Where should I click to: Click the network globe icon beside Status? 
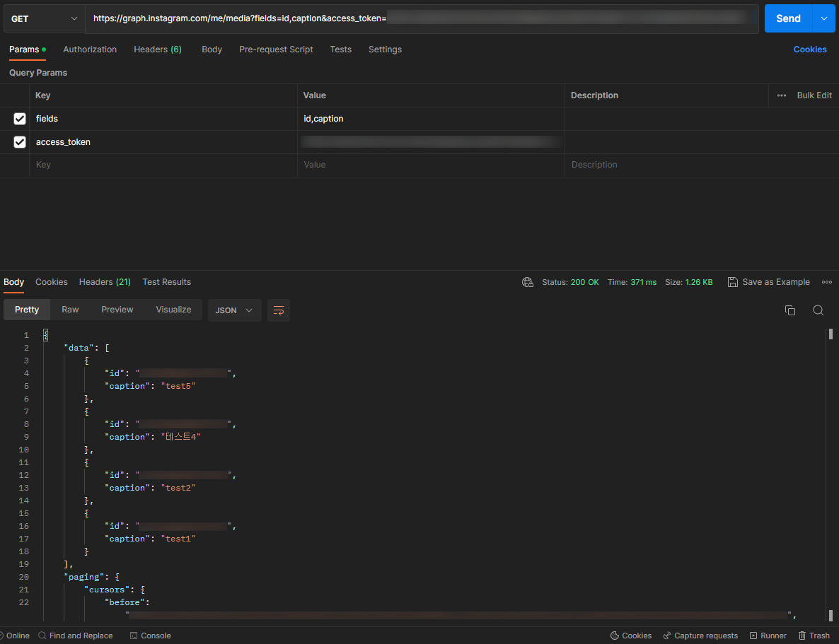528,282
